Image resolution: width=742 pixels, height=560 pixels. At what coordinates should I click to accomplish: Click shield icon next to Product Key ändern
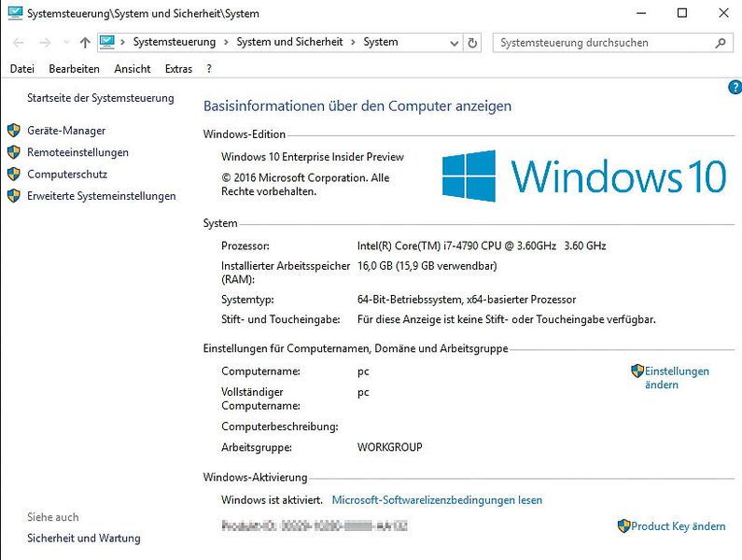click(x=623, y=525)
